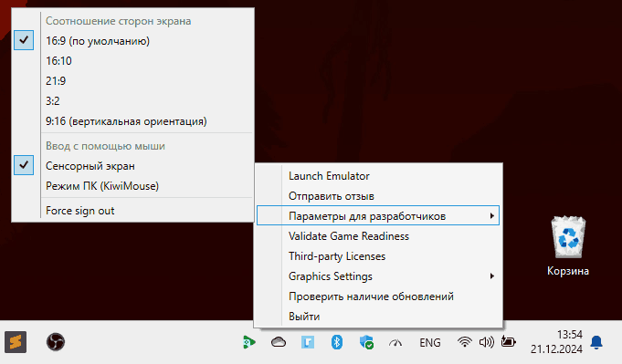This screenshot has height=364, width=622.
Task: Open Third-party Licenses
Action: tap(378, 256)
